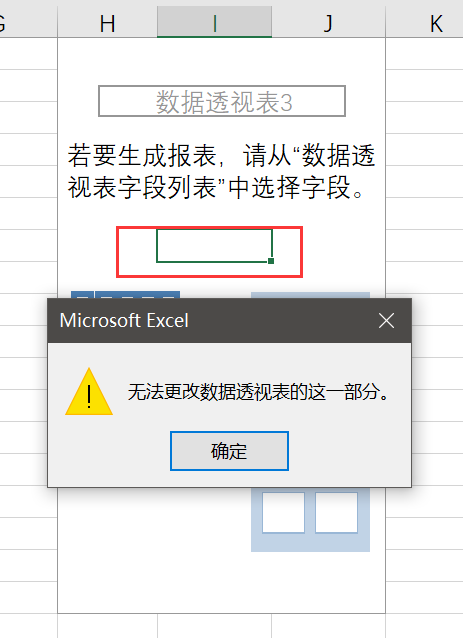
Task: Close the Microsoft Excel dialog
Action: coord(386,321)
